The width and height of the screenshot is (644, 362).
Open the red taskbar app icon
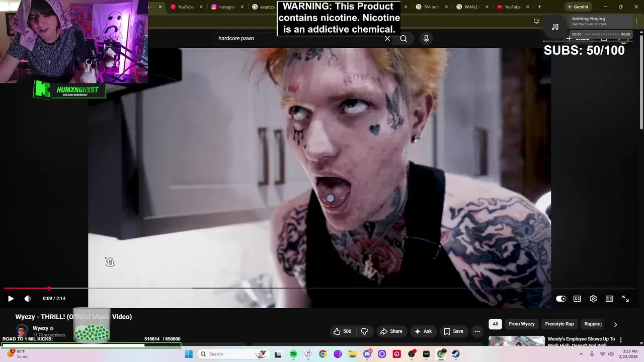[x=396, y=354]
